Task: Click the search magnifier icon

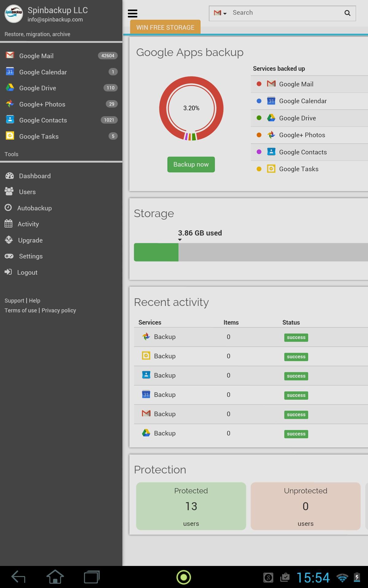Action: 347,13
